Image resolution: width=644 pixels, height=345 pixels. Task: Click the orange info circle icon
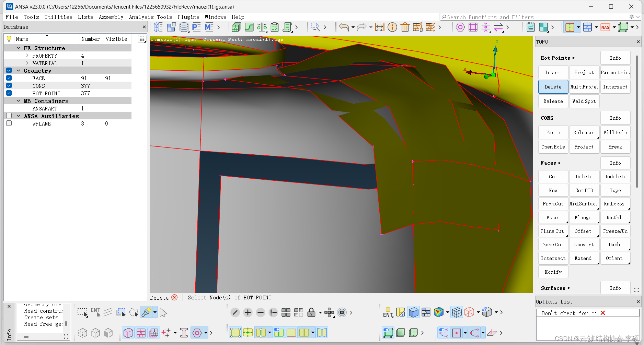(x=392, y=27)
